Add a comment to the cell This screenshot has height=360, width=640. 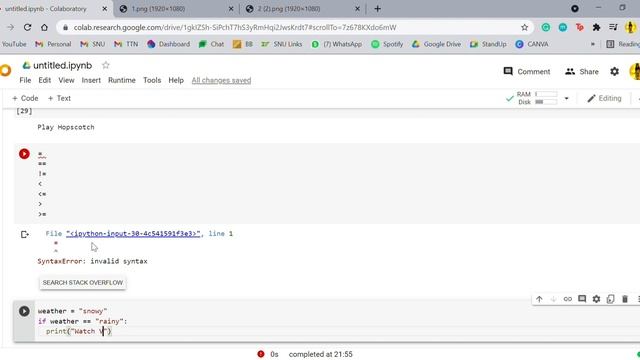[x=582, y=299]
